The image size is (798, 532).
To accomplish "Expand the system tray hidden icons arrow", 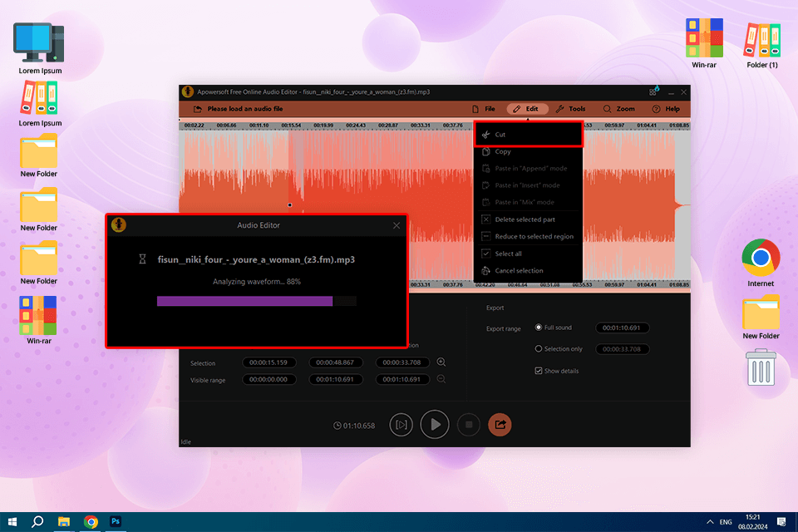I will coord(709,522).
